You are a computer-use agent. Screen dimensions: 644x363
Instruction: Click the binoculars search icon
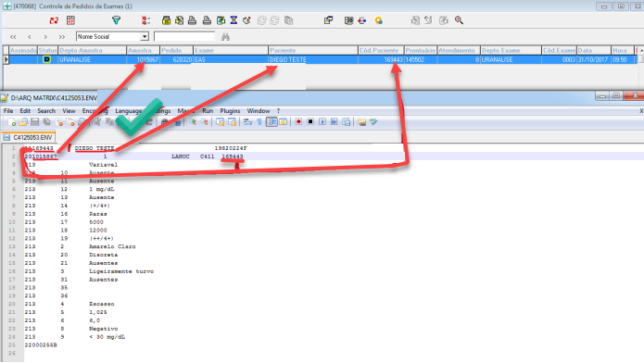point(225,37)
